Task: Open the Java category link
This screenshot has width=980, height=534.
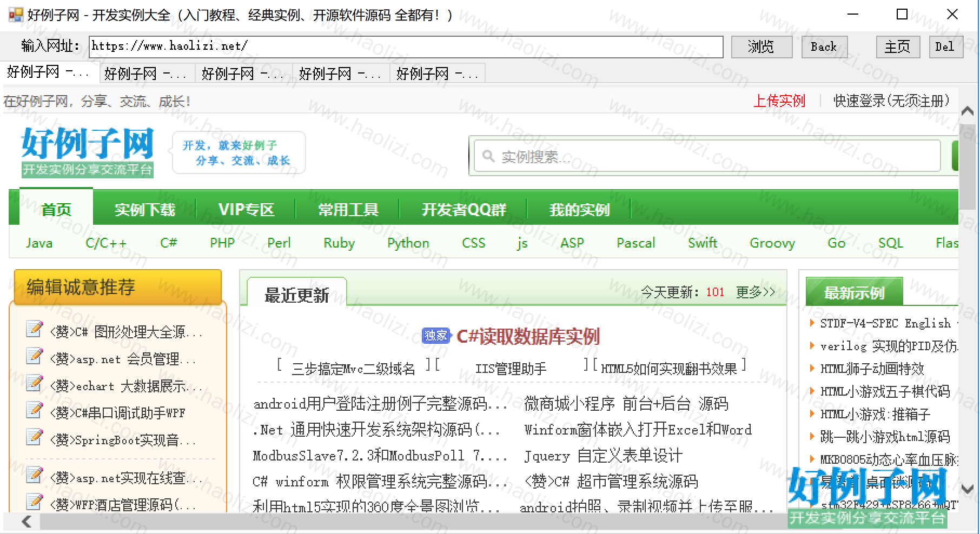Action: click(39, 243)
